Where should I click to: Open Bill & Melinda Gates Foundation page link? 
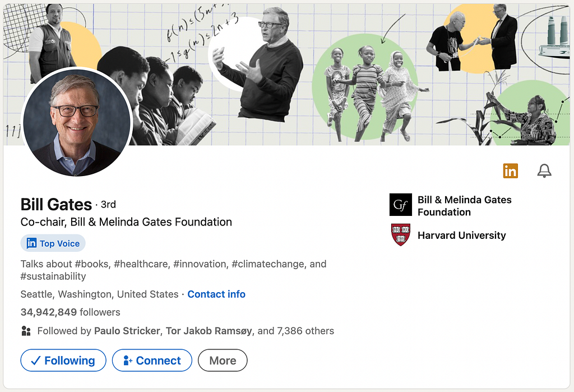tap(465, 206)
